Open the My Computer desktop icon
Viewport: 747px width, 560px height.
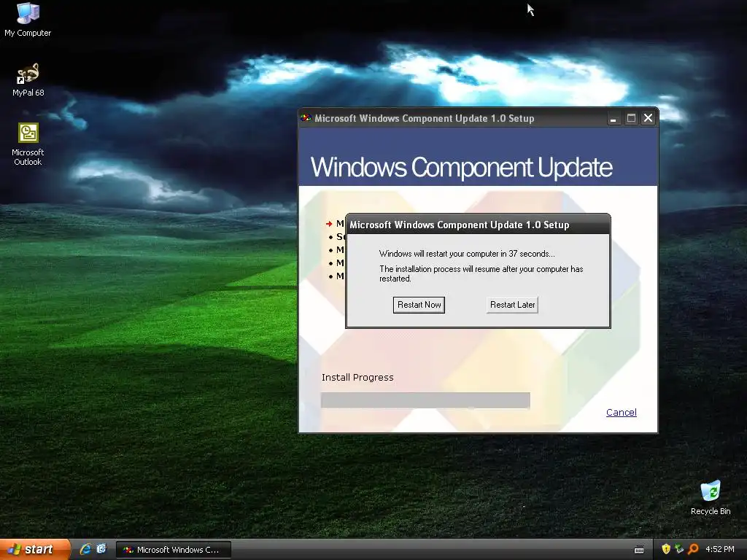click(28, 19)
